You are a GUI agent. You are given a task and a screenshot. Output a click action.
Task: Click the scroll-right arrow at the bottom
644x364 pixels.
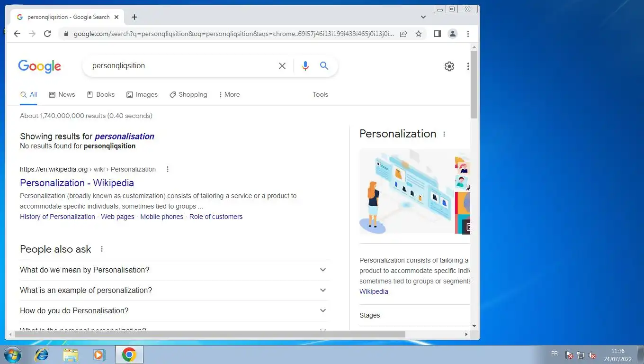(x=466, y=334)
